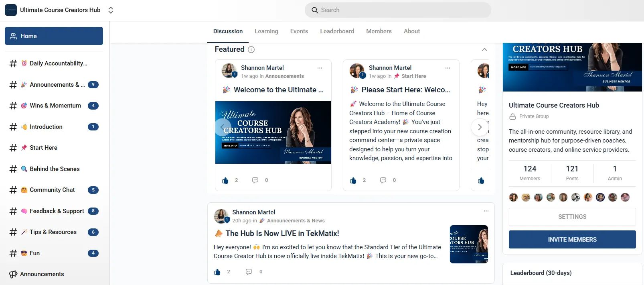Click the last member avatar in group panel
The image size is (644, 285).
click(625, 197)
